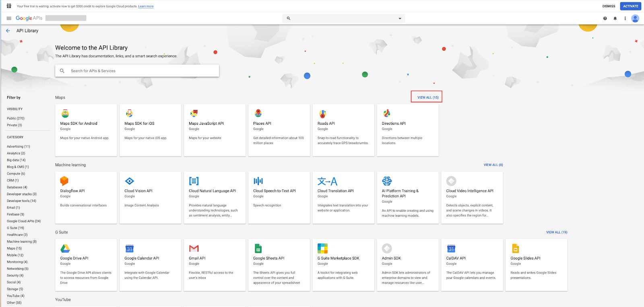Click the Dialogflow API orange cube icon
644x307 pixels.
coord(64,181)
